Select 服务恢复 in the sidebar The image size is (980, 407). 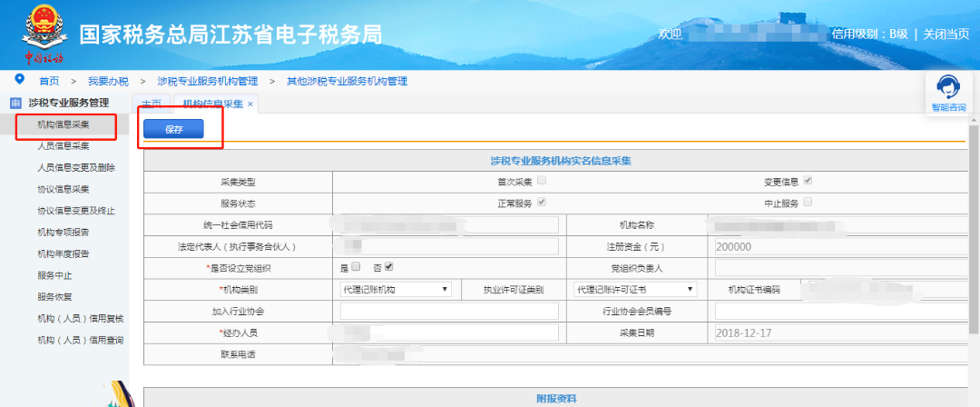click(x=55, y=297)
